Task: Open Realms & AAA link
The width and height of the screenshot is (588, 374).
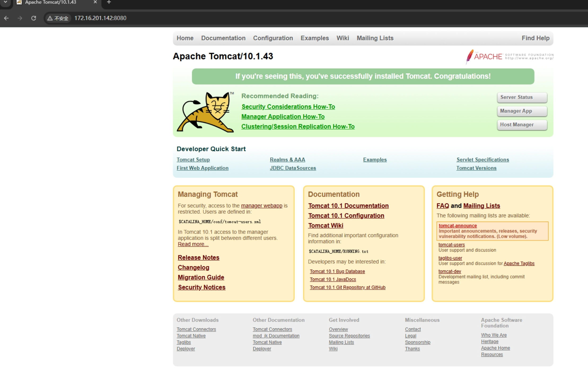Action: (287, 160)
